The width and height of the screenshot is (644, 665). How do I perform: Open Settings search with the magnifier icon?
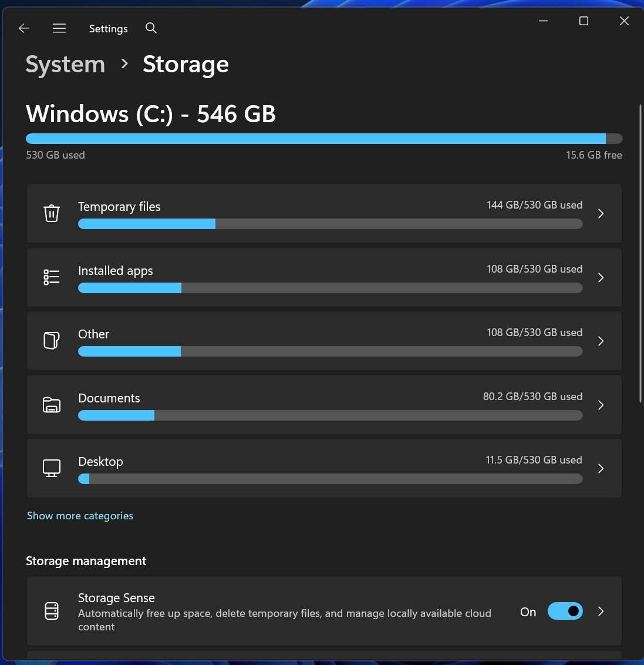(151, 28)
